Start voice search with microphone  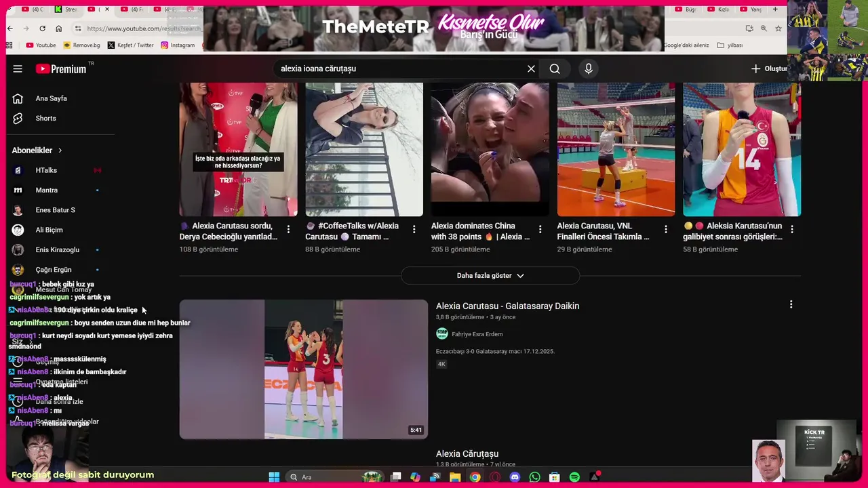tap(589, 68)
